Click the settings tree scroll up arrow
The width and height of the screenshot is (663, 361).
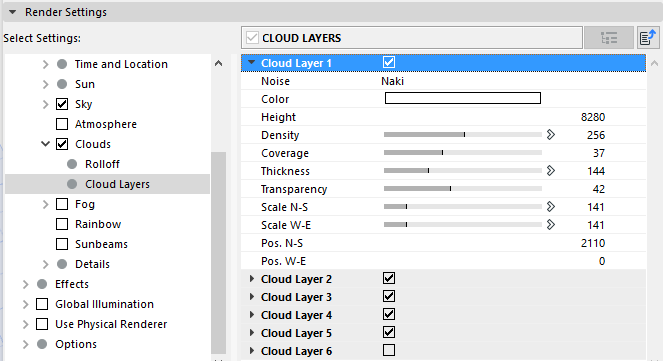tap(218, 64)
